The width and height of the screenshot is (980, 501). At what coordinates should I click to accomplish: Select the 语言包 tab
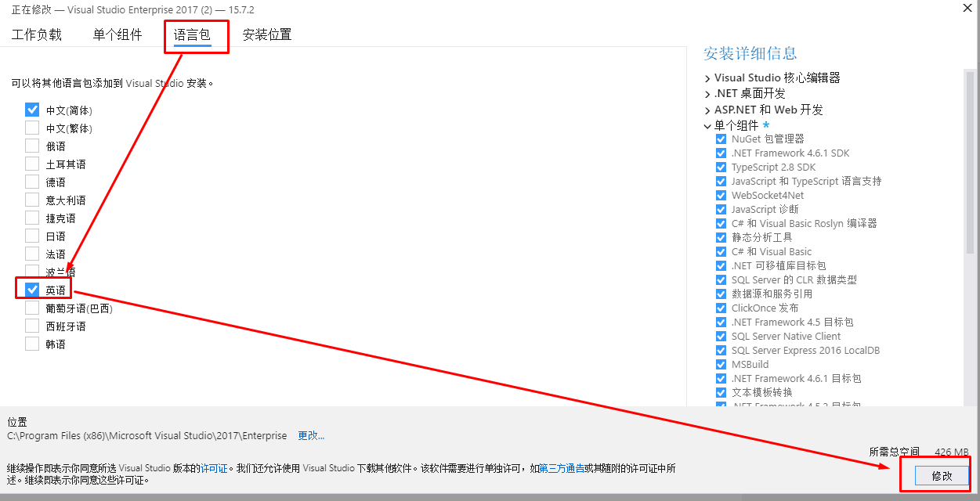192,34
